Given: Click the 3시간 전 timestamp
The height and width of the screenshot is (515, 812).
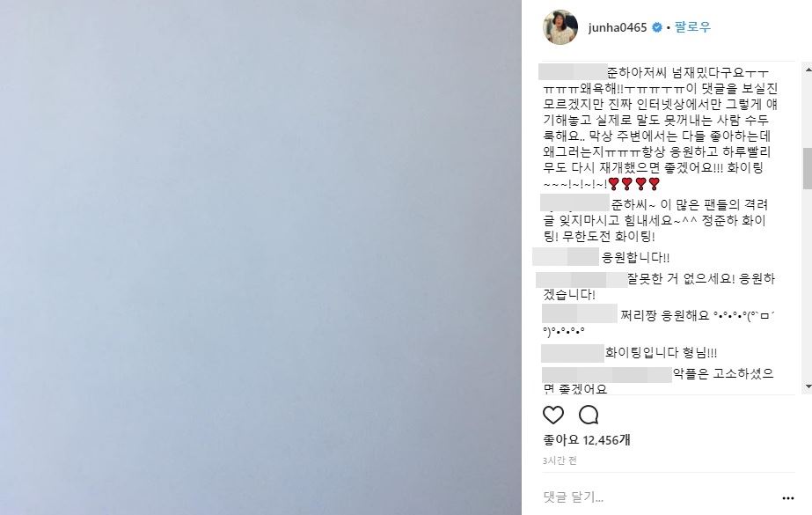Looking at the screenshot, I should point(560,460).
